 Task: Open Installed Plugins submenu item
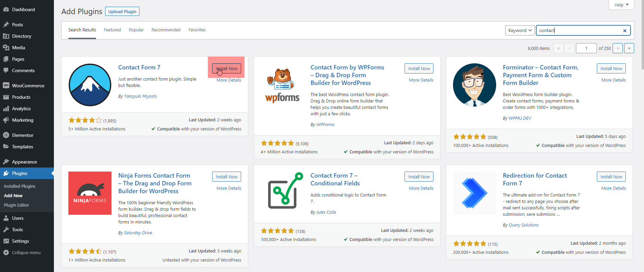(20, 186)
